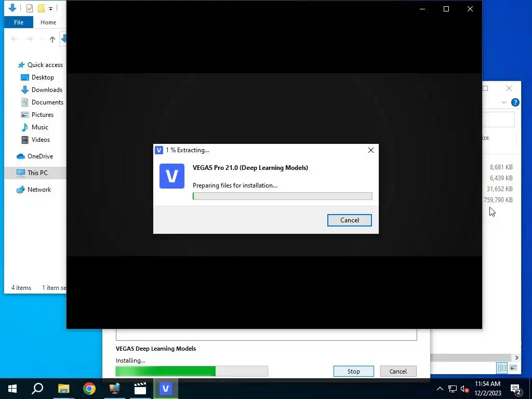532x399 pixels.
Task: Click the 6,439 KB file size entry
Action: coord(501,178)
